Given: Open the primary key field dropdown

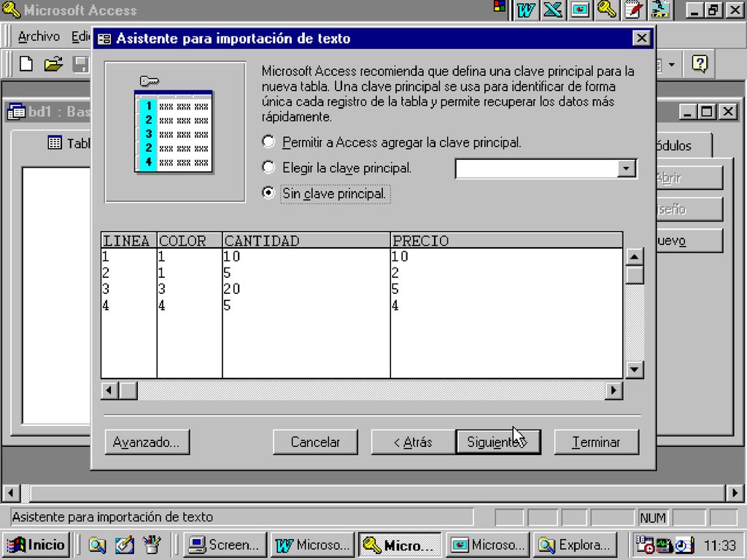Looking at the screenshot, I should click(x=626, y=168).
